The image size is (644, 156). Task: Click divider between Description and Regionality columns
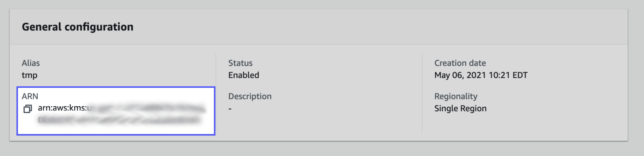click(422, 93)
